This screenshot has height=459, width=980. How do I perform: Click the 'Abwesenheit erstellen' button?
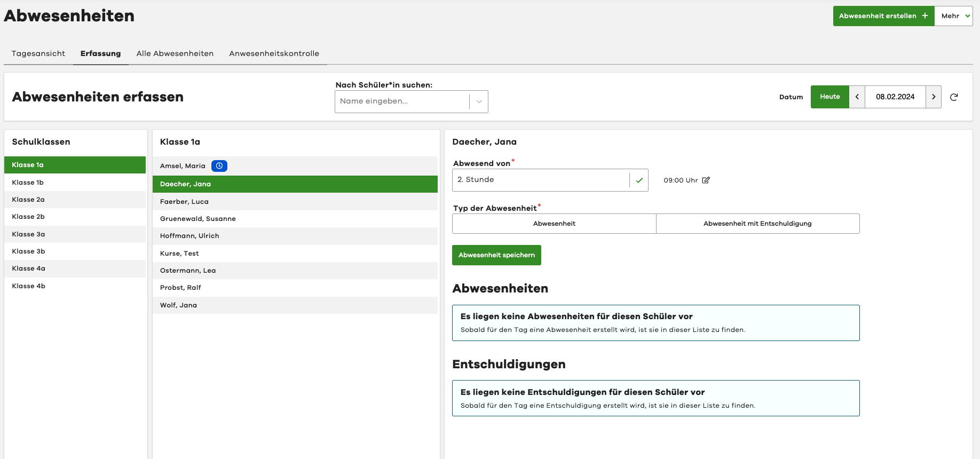click(x=883, y=16)
